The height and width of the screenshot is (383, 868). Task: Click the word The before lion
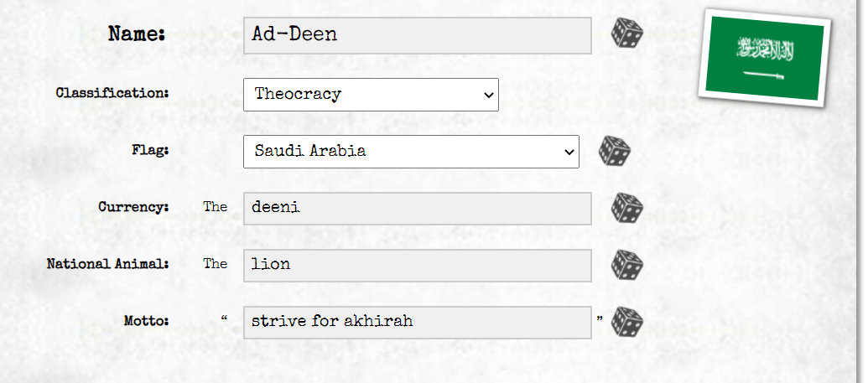pos(216,264)
